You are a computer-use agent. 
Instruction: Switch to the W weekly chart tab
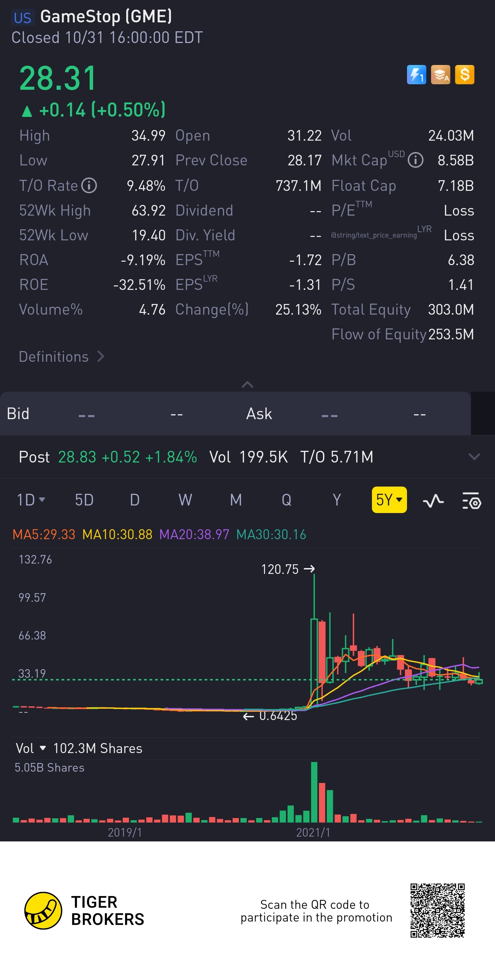coord(185,500)
